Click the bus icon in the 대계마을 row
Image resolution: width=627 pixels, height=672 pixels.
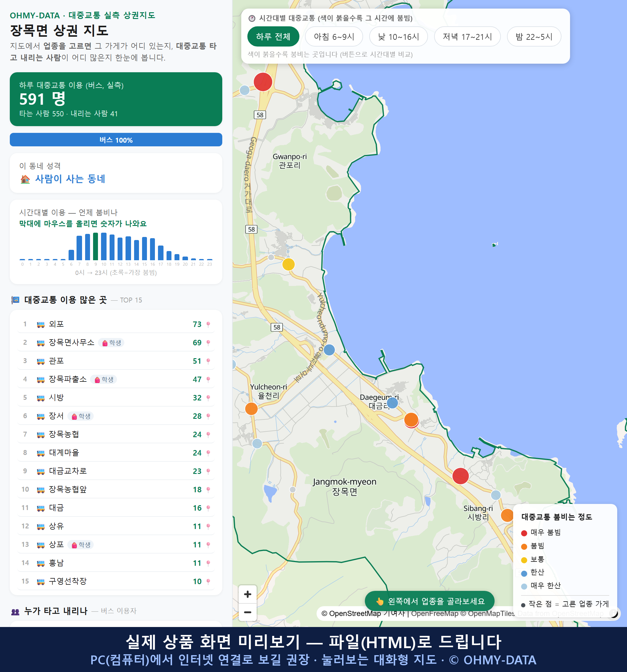point(40,453)
